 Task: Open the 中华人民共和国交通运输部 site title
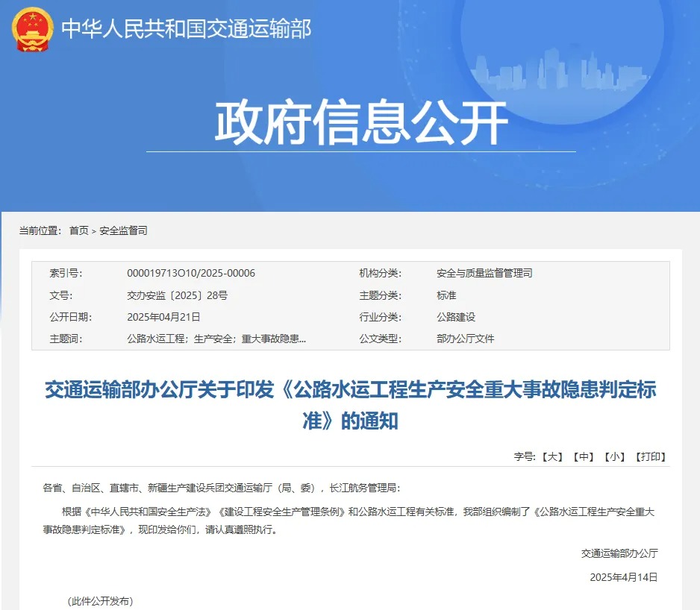click(186, 29)
